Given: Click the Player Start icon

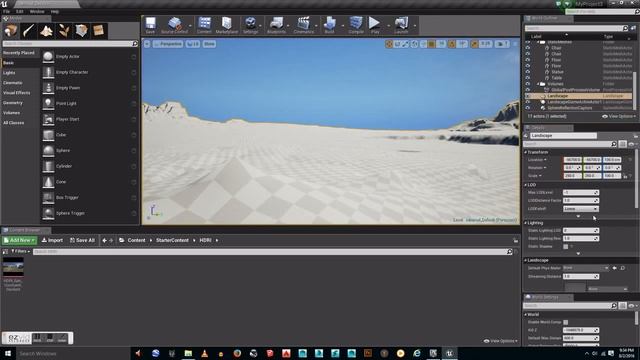Looking at the screenshot, I should click(x=48, y=119).
